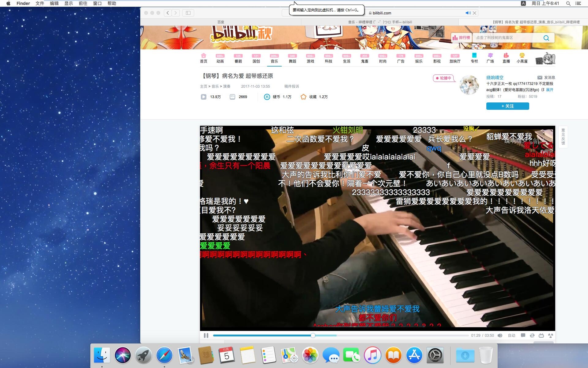Enter fullscreen with the player's last icon
The height and width of the screenshot is (368, 588).
point(551,335)
